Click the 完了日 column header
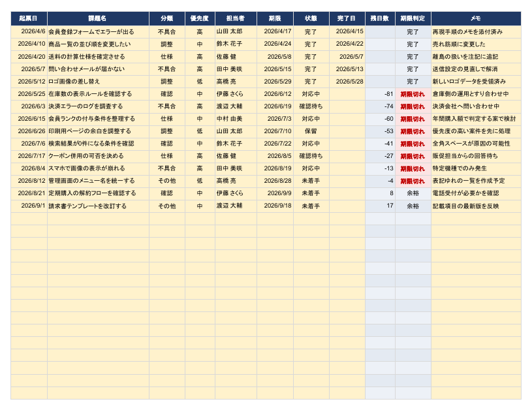This screenshot has width=532, height=410. (347, 18)
